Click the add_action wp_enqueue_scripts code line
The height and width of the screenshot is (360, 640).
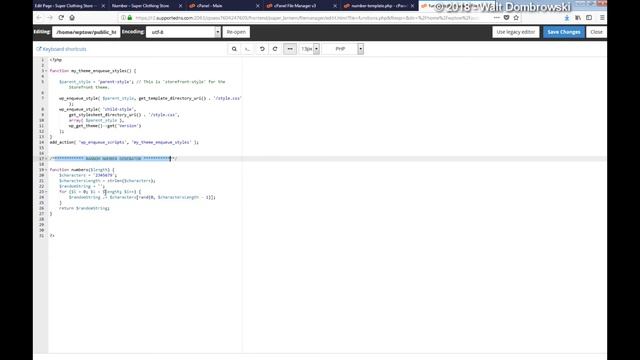(124, 142)
